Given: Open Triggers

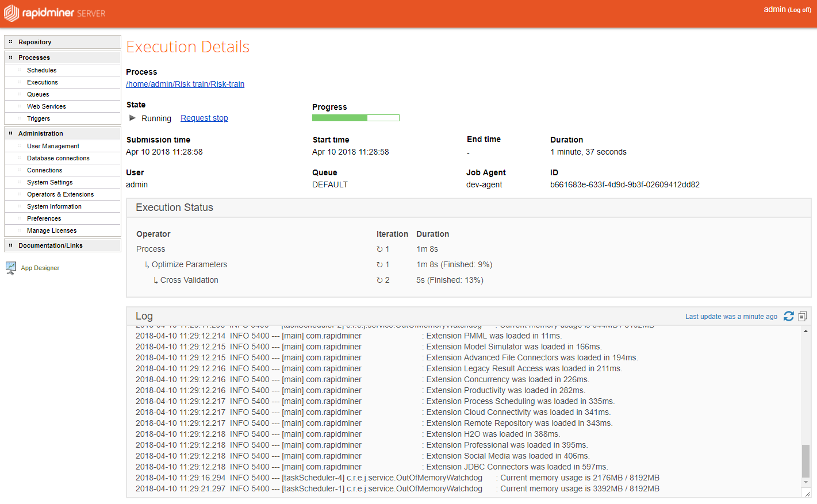Looking at the screenshot, I should (x=39, y=118).
